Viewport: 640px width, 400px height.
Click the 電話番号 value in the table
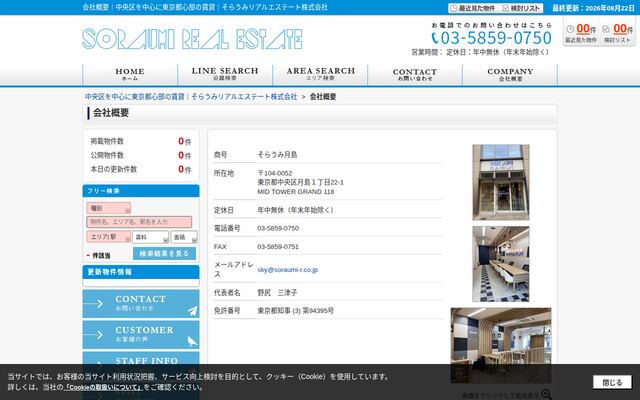tap(278, 228)
